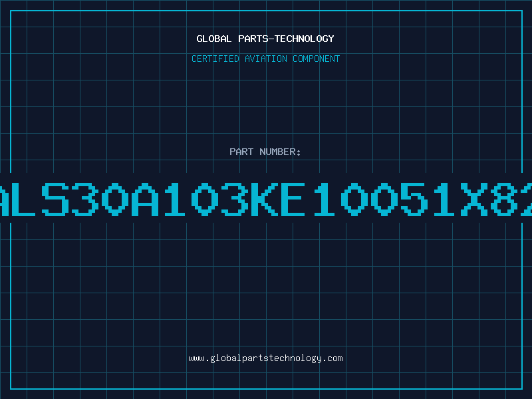Screen dimensions: 532x399
Task: Click the large part number ALS30A103KE10051X82
Action: pyautogui.click(x=266, y=199)
